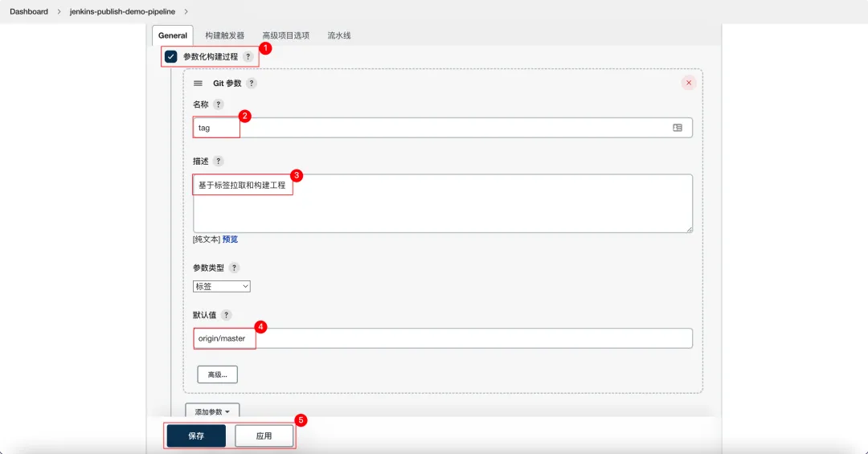Switch to the 构建触发器 tab
The width and height of the screenshot is (868, 454).
225,35
